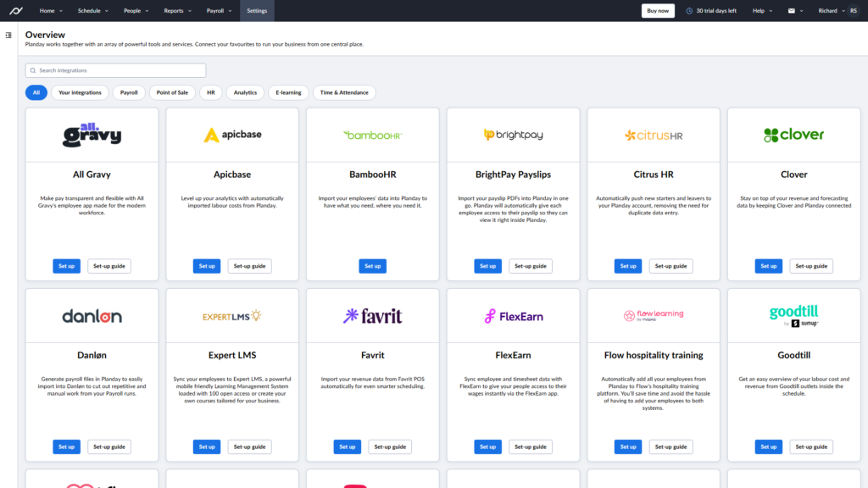Click the Danløn logo

pos(92,316)
